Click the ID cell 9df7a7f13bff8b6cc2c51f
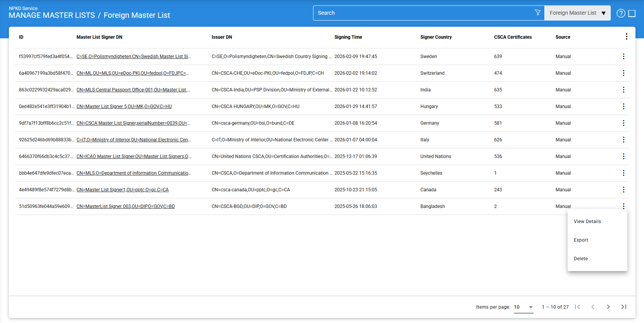This screenshot has width=644, height=323. [x=46, y=123]
